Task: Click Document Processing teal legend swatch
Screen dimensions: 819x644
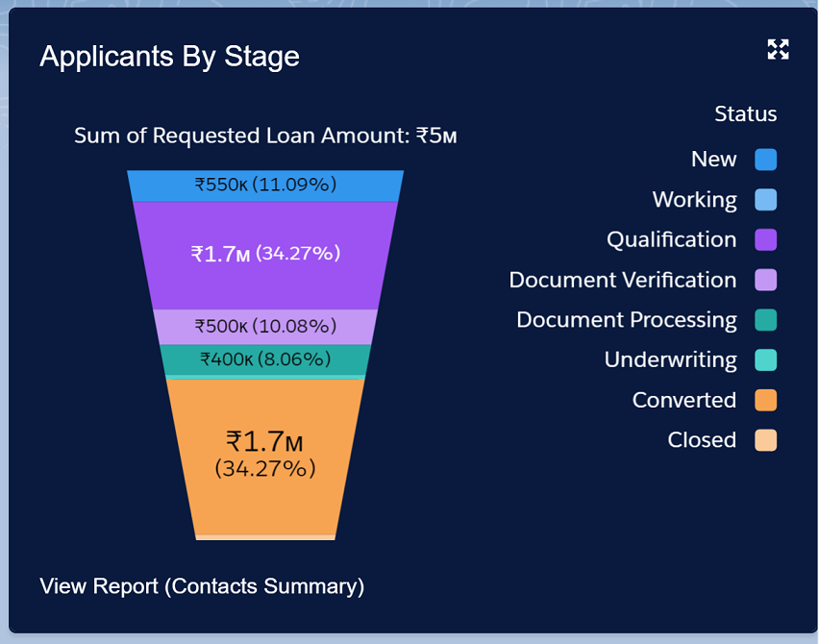Action: click(x=765, y=320)
